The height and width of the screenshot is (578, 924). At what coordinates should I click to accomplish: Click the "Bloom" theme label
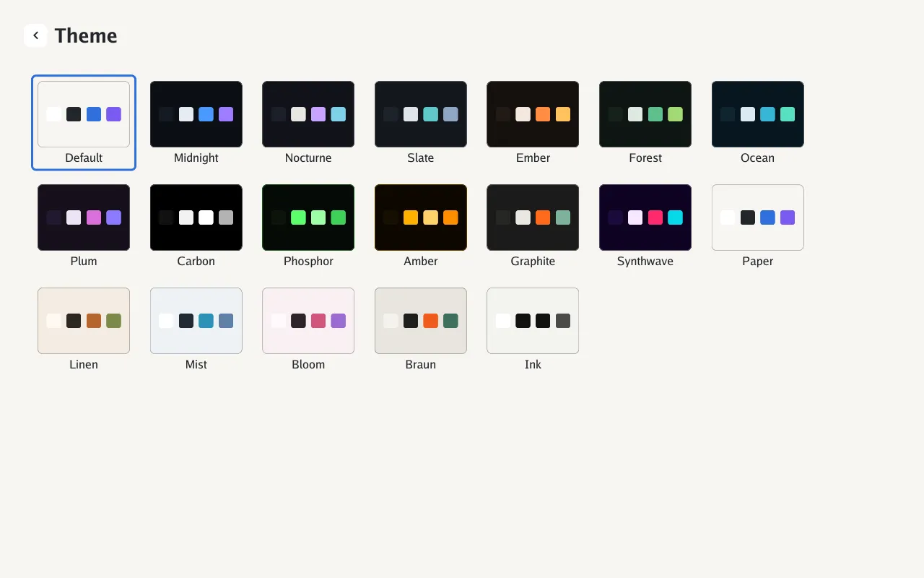pyautogui.click(x=308, y=365)
